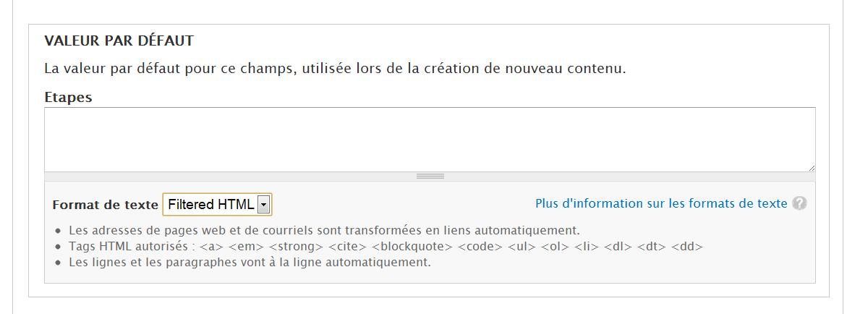The height and width of the screenshot is (314, 868).
Task: Click the help question mark icon
Action: (799, 203)
